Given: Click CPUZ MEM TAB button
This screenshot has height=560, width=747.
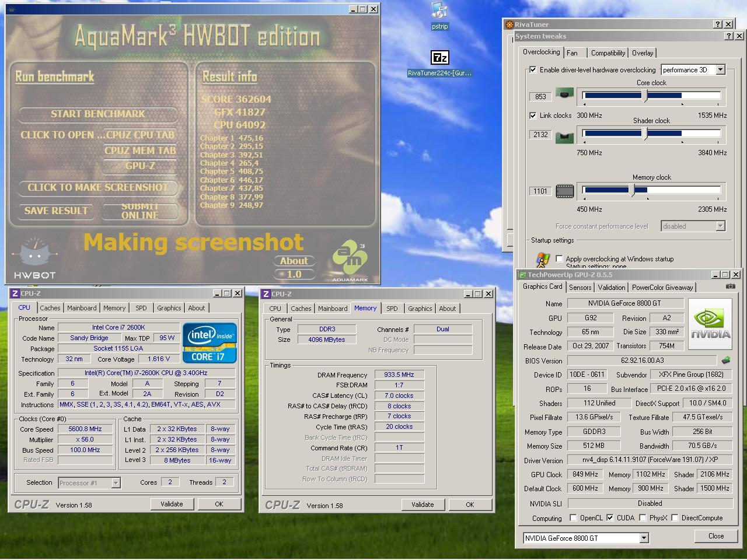Looking at the screenshot, I should [x=140, y=150].
